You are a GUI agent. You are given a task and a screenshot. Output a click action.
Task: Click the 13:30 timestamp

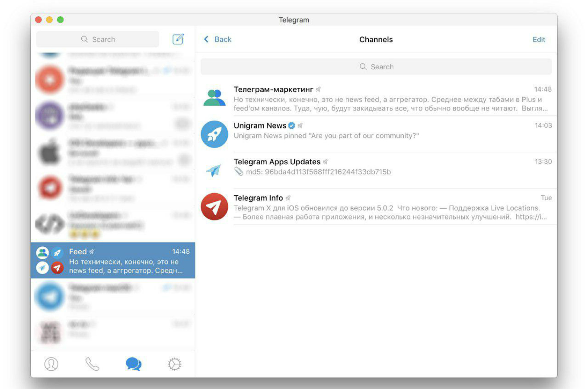[x=543, y=162]
